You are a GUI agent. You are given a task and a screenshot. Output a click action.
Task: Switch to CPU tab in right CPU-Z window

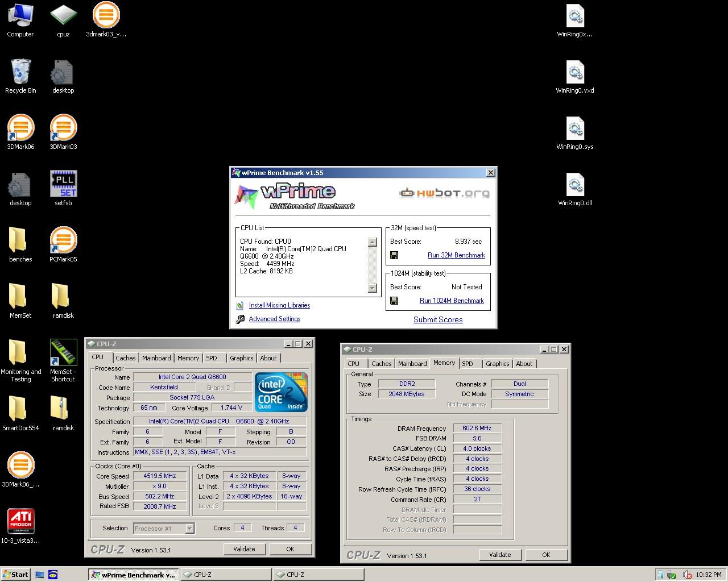tap(354, 364)
